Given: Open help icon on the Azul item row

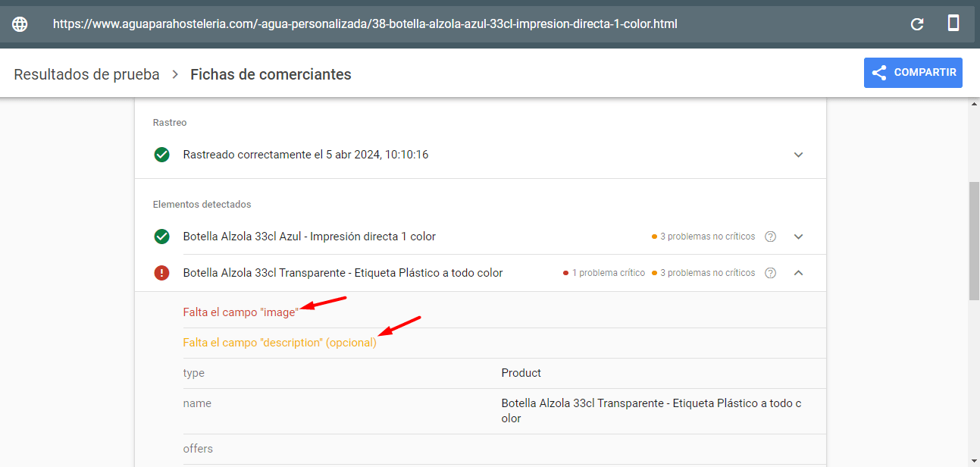Looking at the screenshot, I should 771,237.
